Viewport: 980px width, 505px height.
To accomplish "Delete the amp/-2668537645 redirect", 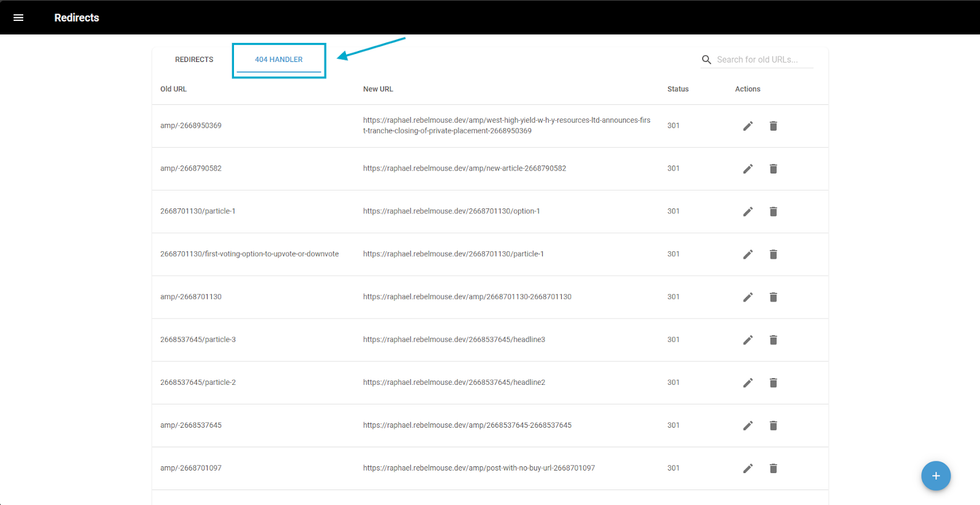I will click(773, 426).
